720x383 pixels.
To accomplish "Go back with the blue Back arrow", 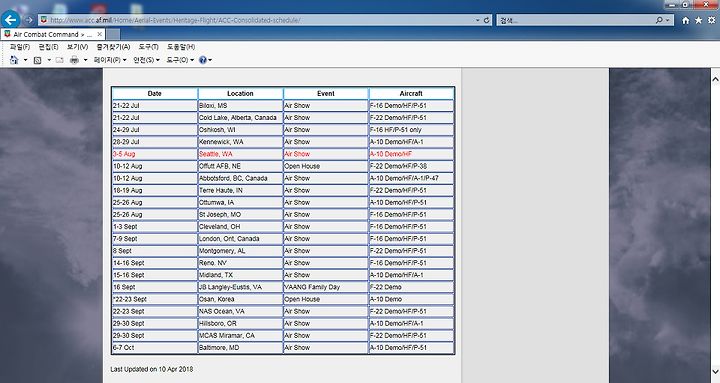I will coord(11,20).
